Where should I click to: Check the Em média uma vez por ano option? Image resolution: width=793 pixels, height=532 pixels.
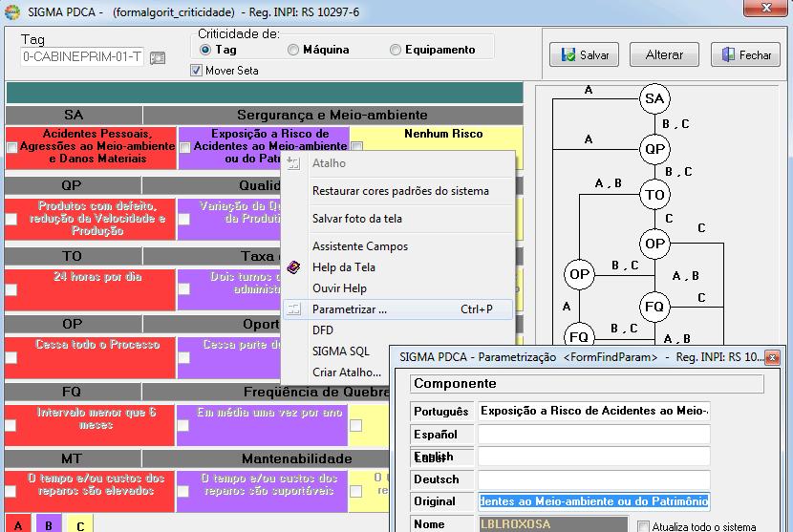click(x=183, y=425)
